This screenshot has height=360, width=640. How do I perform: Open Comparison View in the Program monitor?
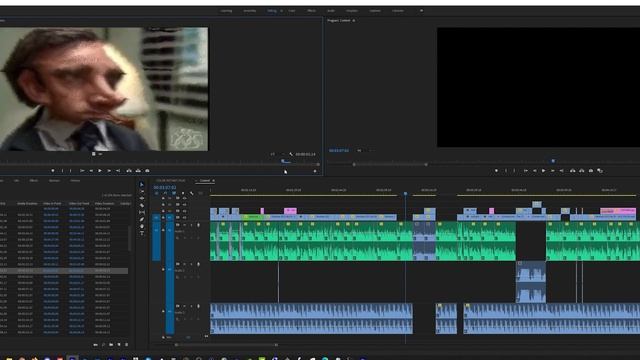pos(600,171)
